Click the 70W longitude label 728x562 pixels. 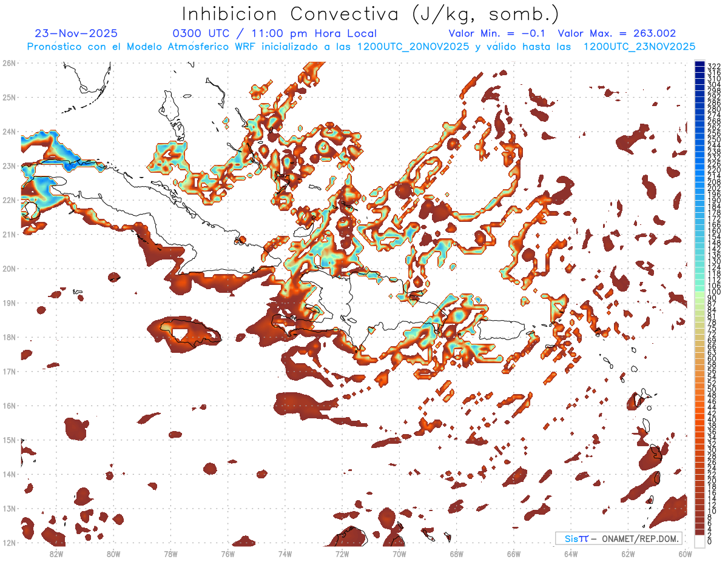pyautogui.click(x=399, y=554)
